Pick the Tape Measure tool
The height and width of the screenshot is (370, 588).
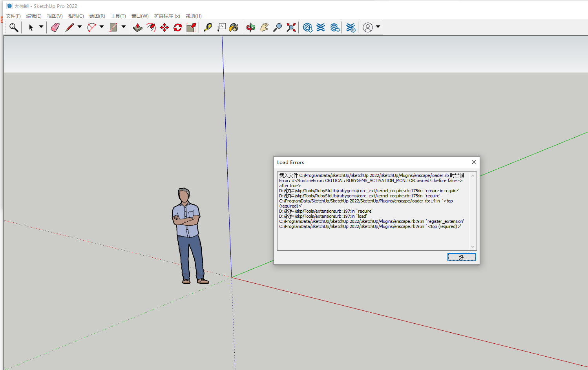[x=208, y=27]
